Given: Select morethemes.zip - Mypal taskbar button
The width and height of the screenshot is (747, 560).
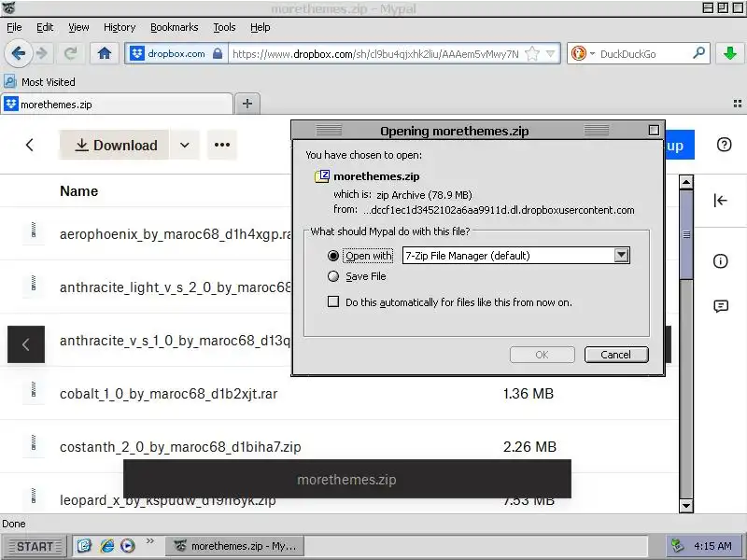Looking at the screenshot, I should 235,546.
